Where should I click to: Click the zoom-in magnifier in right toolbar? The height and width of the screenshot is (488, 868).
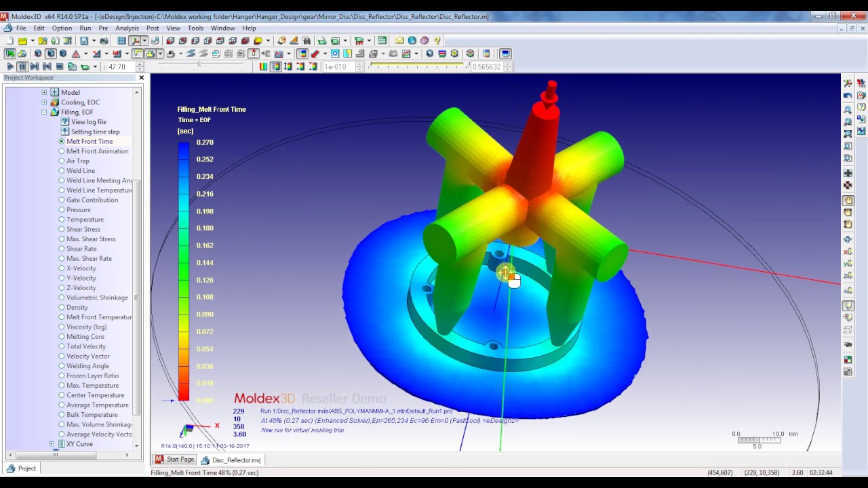848,109
